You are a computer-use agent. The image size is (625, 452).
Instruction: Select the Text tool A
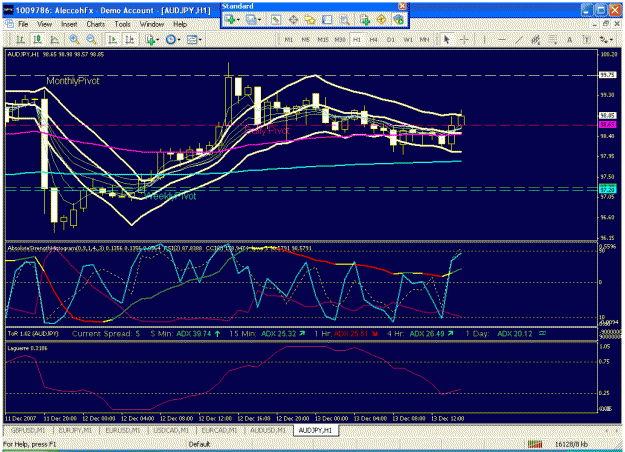point(570,39)
